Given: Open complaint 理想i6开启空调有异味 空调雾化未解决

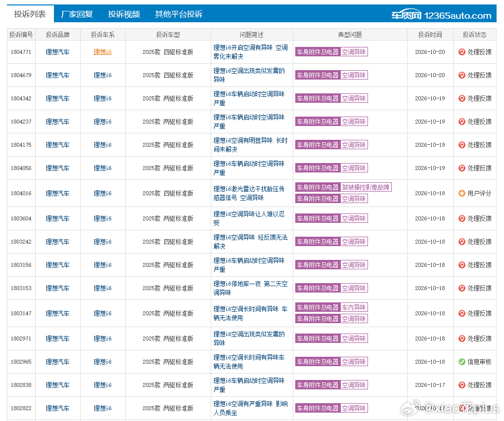Looking at the screenshot, I should coord(250,52).
